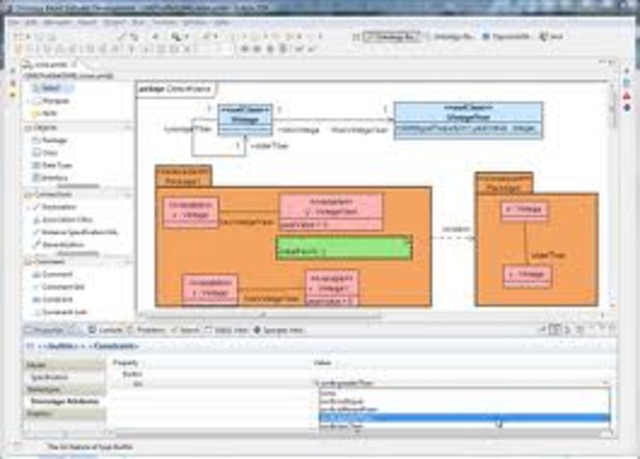The image size is (640, 459).
Task: Open the Graphics properties category
Action: pyautogui.click(x=64, y=414)
